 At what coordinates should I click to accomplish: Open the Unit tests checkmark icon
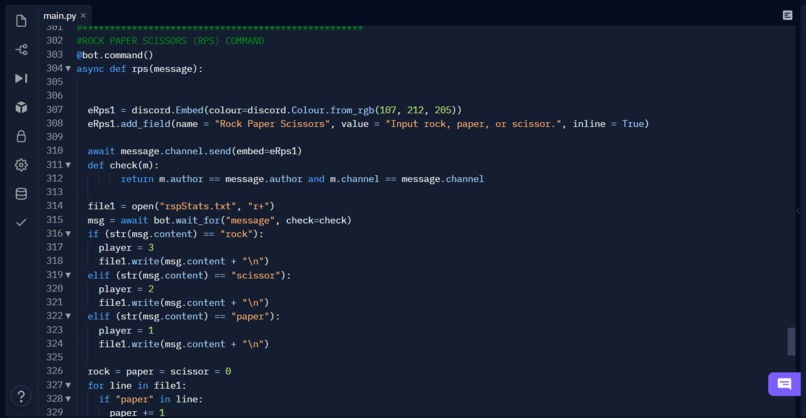coord(21,222)
